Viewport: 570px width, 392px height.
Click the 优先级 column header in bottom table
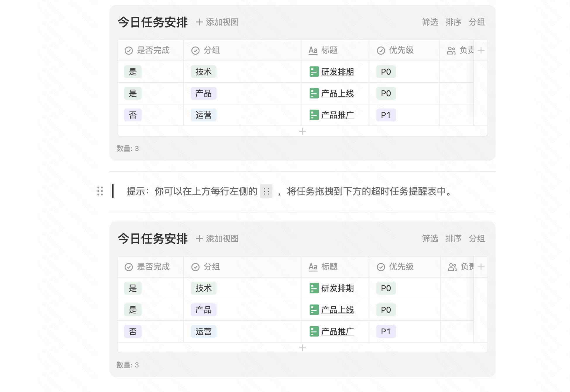pos(401,267)
